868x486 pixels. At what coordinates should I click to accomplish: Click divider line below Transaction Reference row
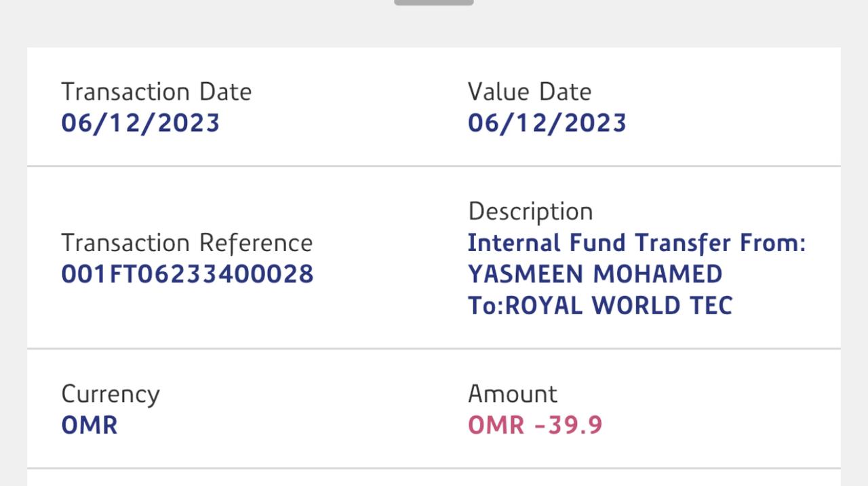point(434,349)
